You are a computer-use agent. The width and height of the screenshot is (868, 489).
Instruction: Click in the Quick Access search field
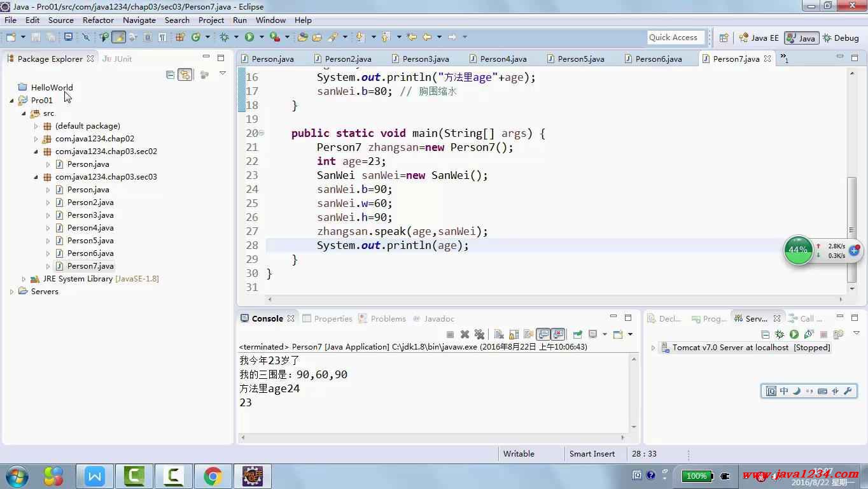[676, 38]
